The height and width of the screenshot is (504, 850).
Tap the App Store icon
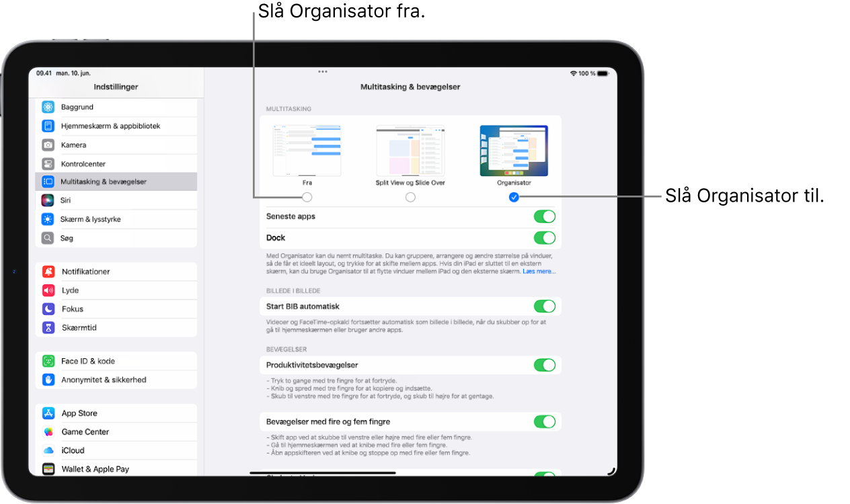pyautogui.click(x=48, y=413)
